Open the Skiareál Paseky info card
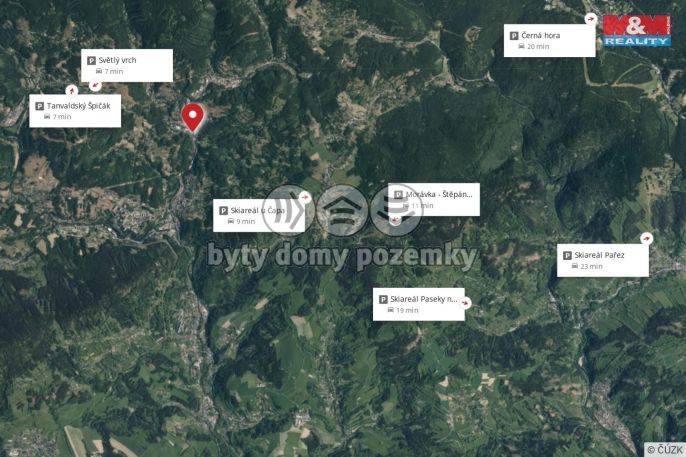This screenshot has height=457, width=686. [x=419, y=304]
